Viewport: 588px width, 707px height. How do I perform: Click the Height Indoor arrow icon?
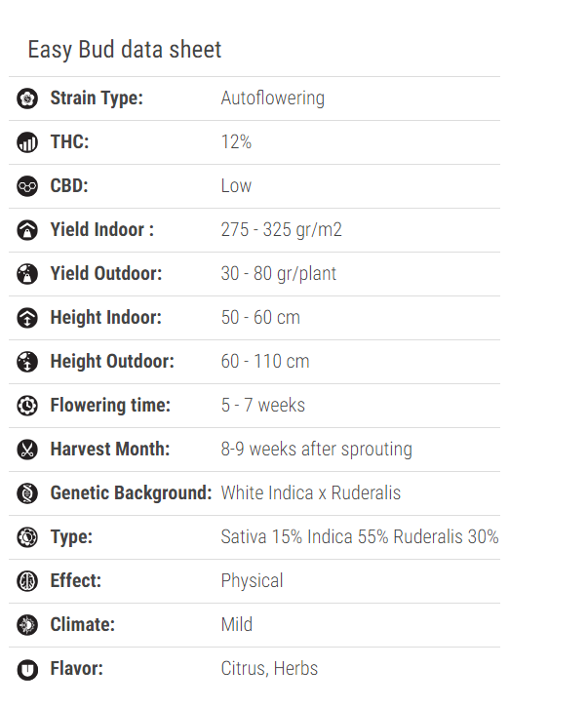pyautogui.click(x=27, y=318)
